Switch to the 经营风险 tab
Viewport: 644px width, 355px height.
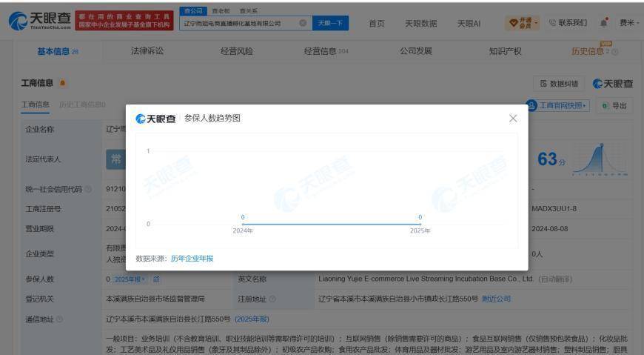point(237,51)
